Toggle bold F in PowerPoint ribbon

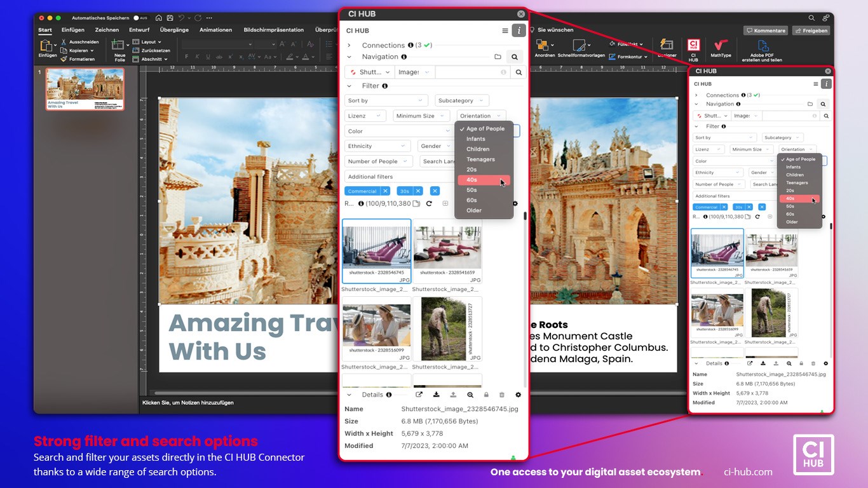tap(187, 57)
